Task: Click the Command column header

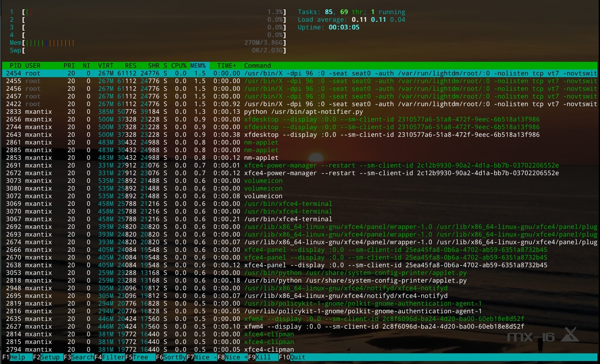Action: coord(257,66)
